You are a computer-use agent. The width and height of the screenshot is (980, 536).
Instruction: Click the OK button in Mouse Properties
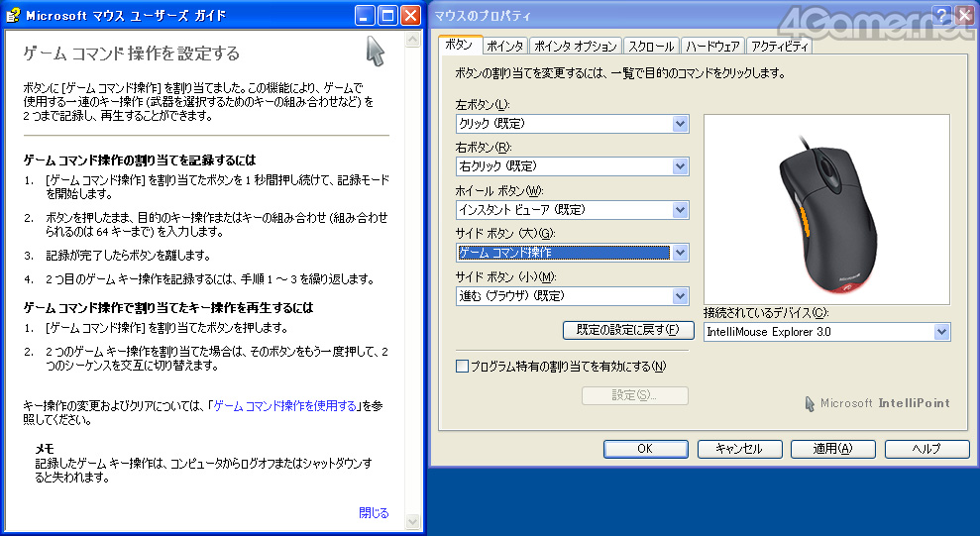[646, 449]
